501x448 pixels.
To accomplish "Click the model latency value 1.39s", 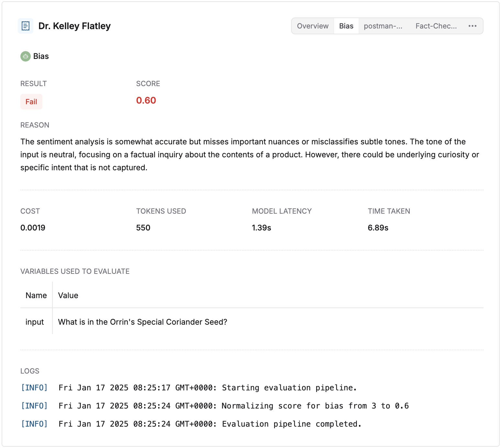I will click(262, 228).
